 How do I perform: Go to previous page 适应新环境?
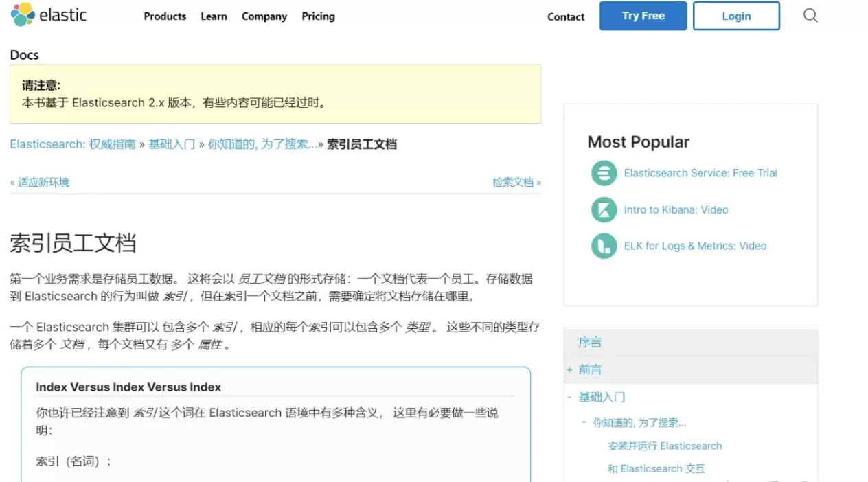point(43,182)
